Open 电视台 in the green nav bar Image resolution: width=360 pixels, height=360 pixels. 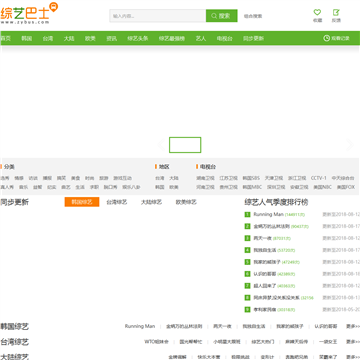[x=225, y=38]
